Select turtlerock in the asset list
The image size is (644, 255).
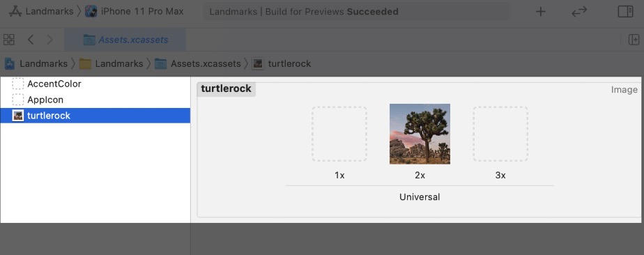(95, 116)
